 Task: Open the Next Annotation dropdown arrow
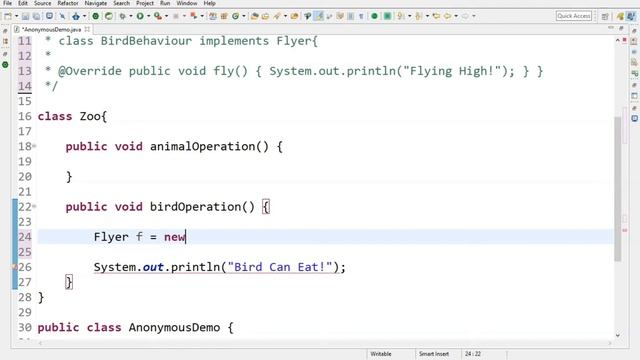409,16
